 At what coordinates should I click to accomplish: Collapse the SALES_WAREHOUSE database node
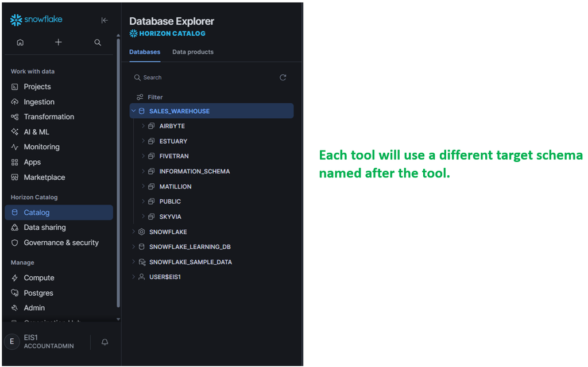pyautogui.click(x=133, y=111)
